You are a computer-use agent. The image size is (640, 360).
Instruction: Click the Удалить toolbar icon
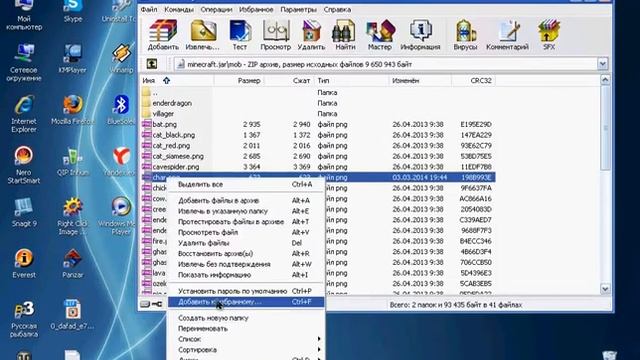click(x=311, y=35)
